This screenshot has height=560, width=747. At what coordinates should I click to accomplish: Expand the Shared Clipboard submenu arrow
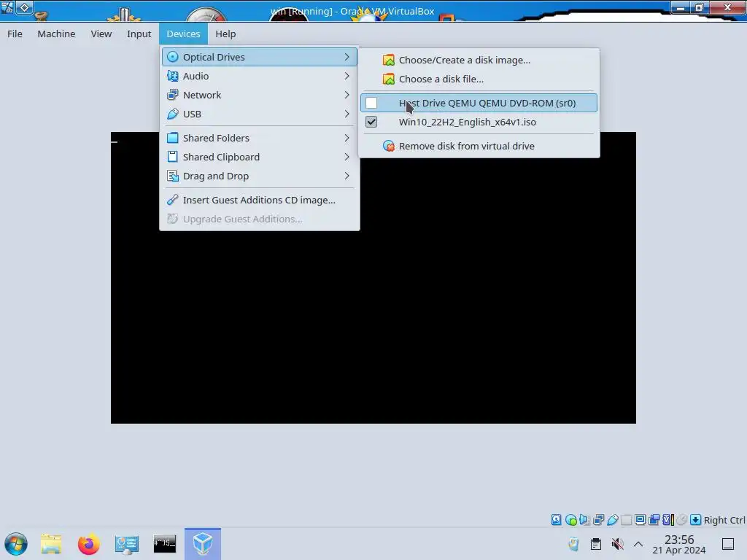pos(347,157)
